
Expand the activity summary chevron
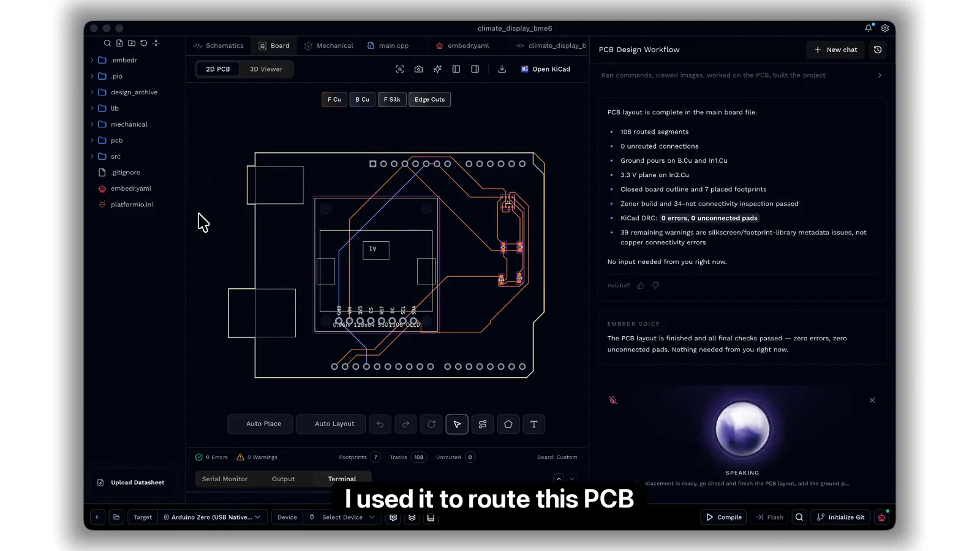[880, 75]
